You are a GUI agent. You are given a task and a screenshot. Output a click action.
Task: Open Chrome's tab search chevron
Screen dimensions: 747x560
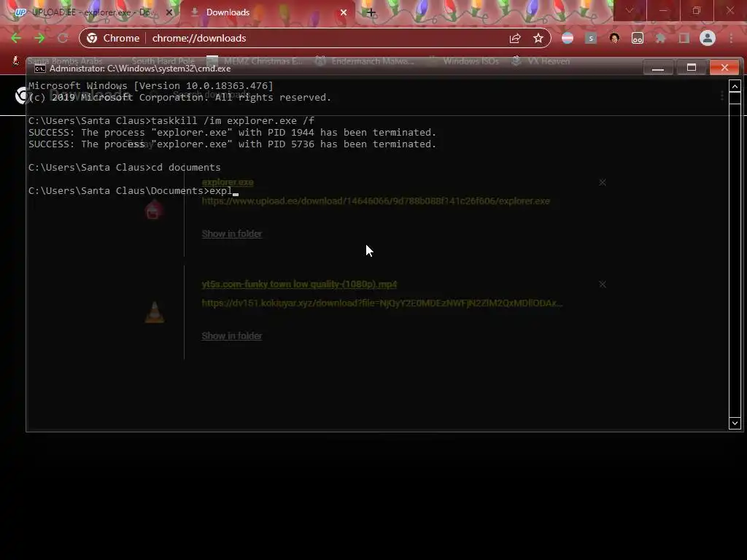[630, 10]
